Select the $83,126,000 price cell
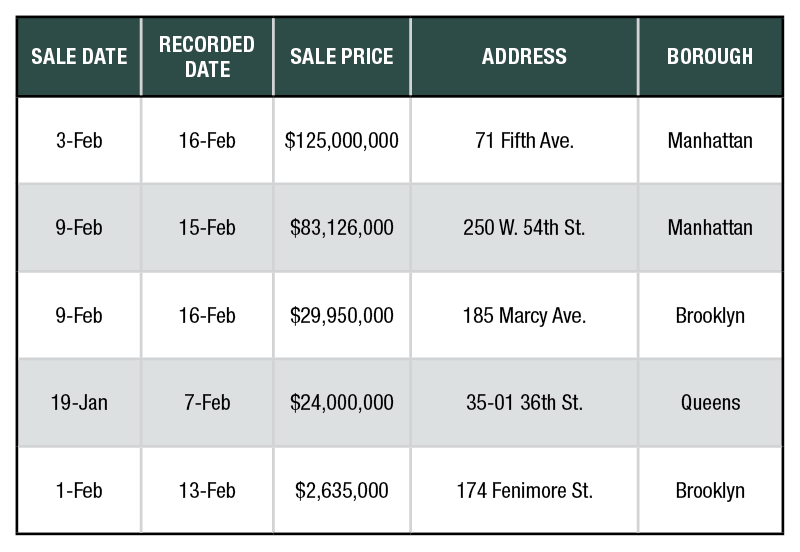This screenshot has width=800, height=552. click(342, 228)
